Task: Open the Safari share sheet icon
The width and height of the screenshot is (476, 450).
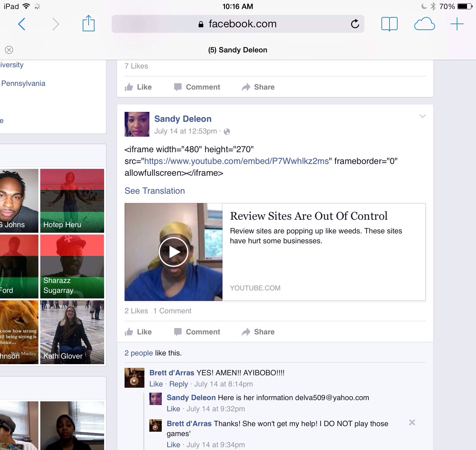Action: [x=89, y=23]
